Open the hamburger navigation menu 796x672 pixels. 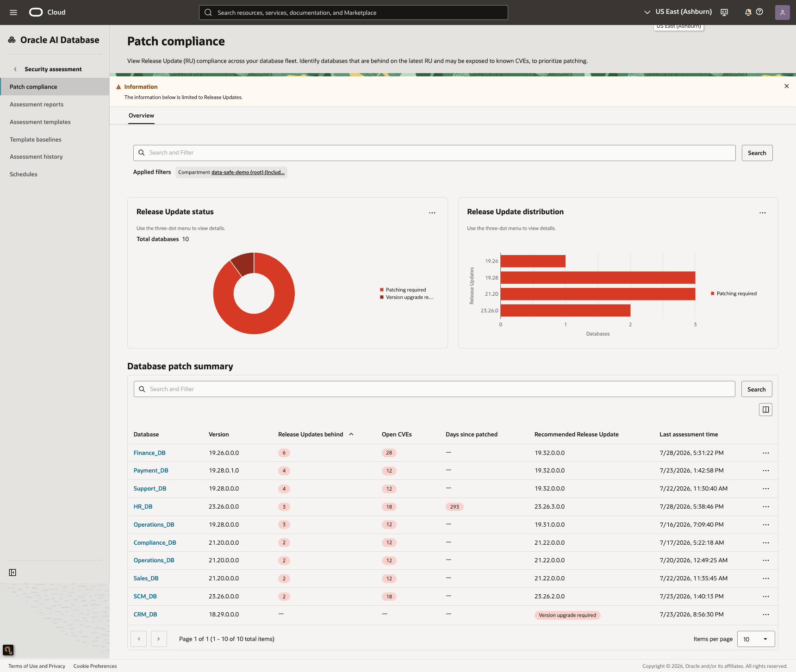click(13, 12)
